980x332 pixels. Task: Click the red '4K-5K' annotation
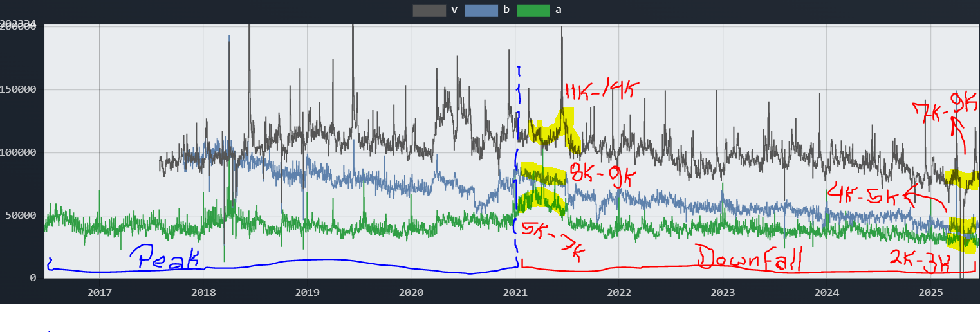pos(865,193)
